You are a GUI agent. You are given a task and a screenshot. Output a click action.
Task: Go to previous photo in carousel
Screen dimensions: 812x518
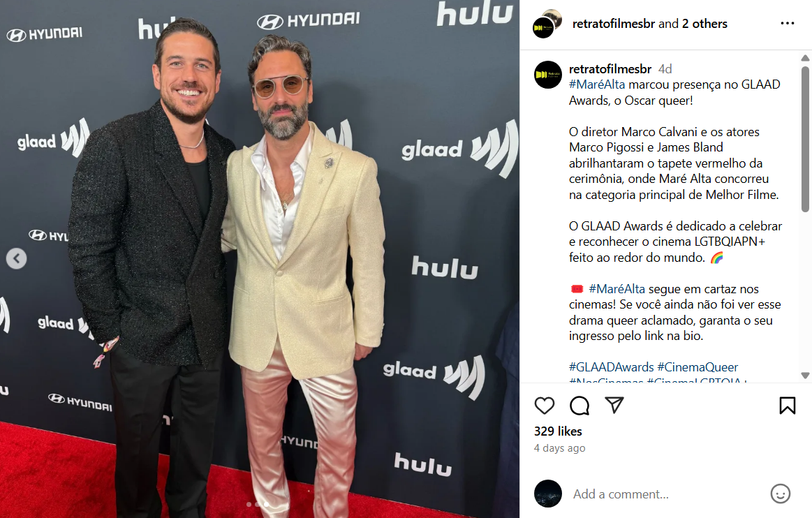coord(17,258)
